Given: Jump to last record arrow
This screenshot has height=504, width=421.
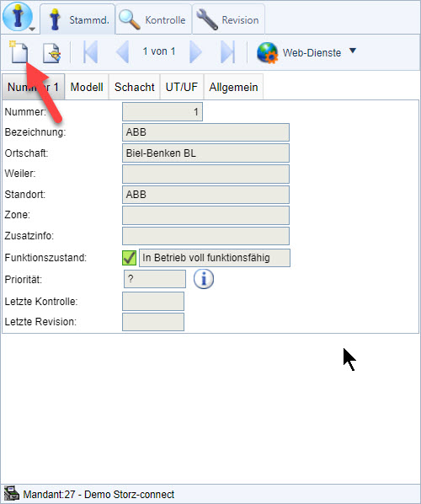Looking at the screenshot, I should pos(227,51).
